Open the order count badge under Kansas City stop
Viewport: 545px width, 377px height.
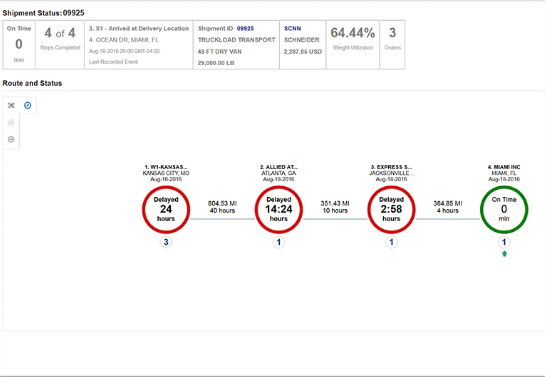166,242
